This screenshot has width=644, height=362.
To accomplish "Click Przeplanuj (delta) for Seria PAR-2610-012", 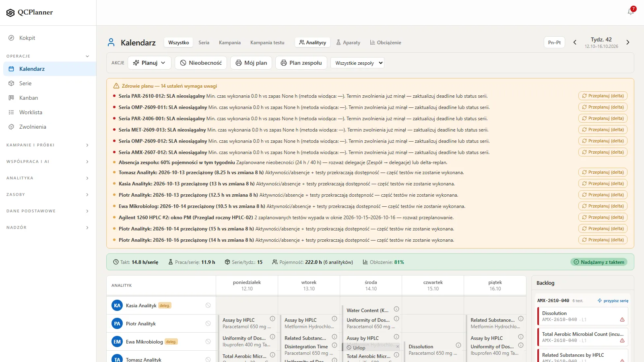I will [603, 96].
